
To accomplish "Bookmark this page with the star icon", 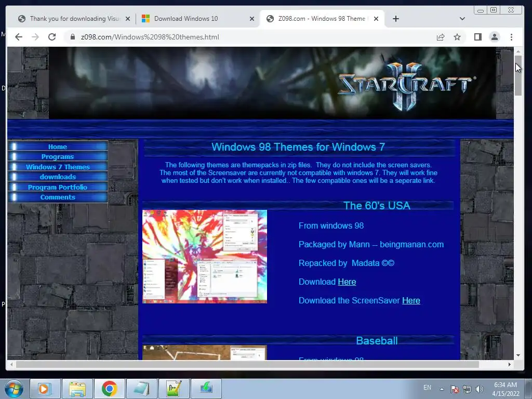I will (457, 37).
